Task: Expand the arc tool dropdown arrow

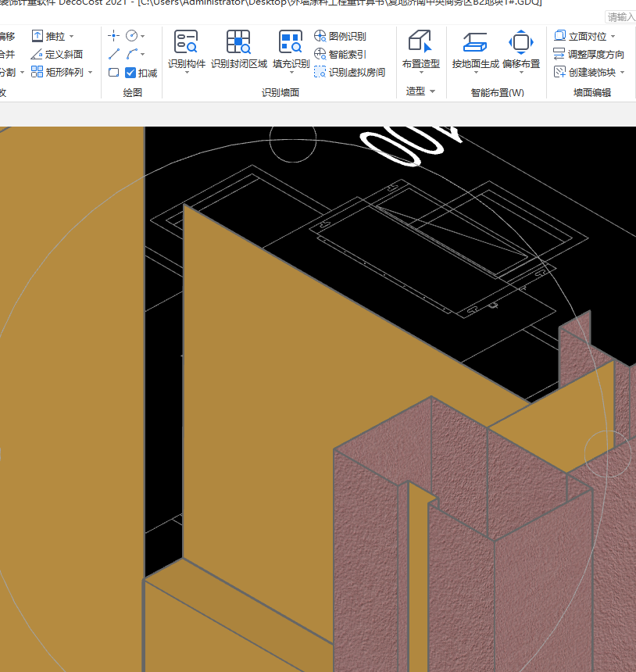Action: [143, 55]
